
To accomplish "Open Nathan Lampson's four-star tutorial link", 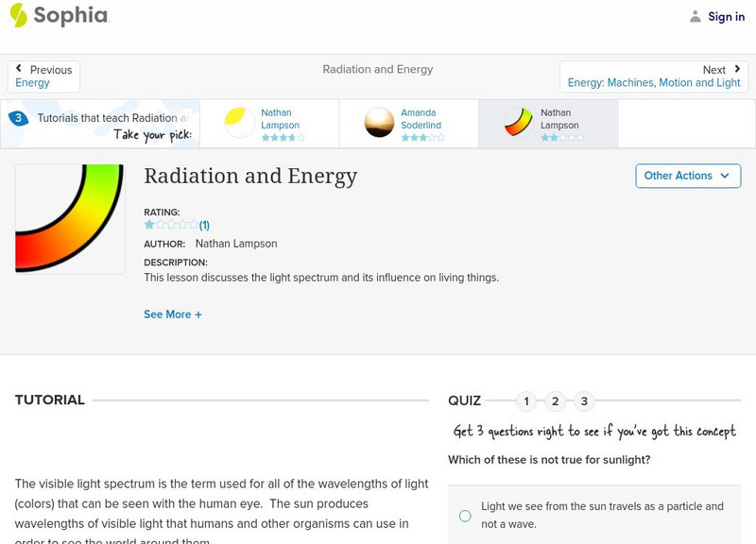I will [x=280, y=119].
